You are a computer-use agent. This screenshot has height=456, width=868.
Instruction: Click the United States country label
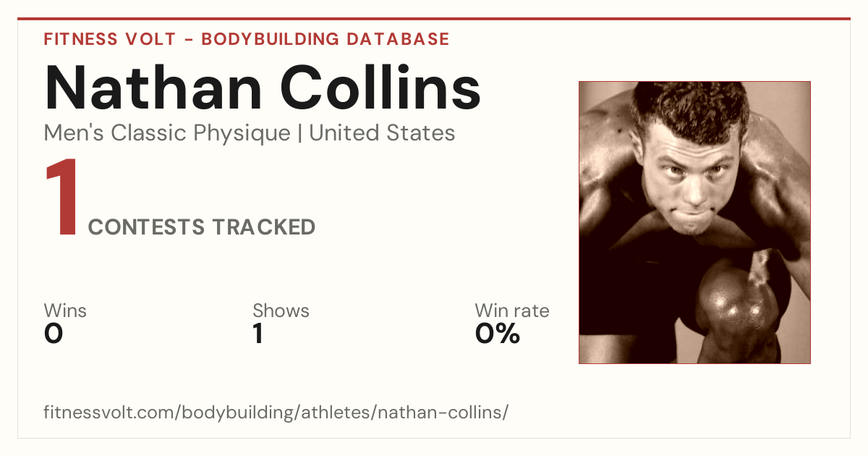(382, 133)
